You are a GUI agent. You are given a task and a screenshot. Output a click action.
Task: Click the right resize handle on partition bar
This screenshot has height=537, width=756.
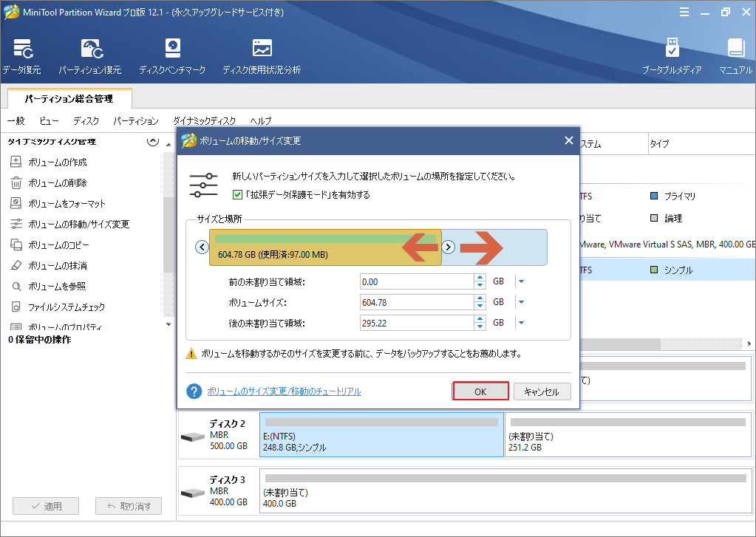pos(448,247)
